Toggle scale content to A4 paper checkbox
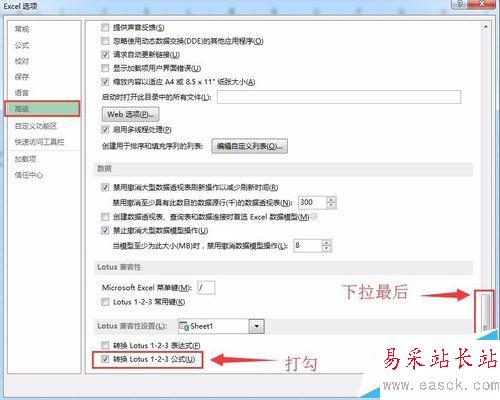The height and width of the screenshot is (400, 500). point(105,81)
